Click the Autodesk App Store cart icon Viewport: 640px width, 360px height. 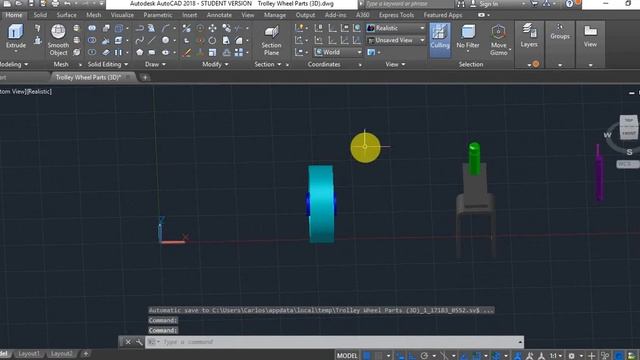pyautogui.click(x=534, y=4)
